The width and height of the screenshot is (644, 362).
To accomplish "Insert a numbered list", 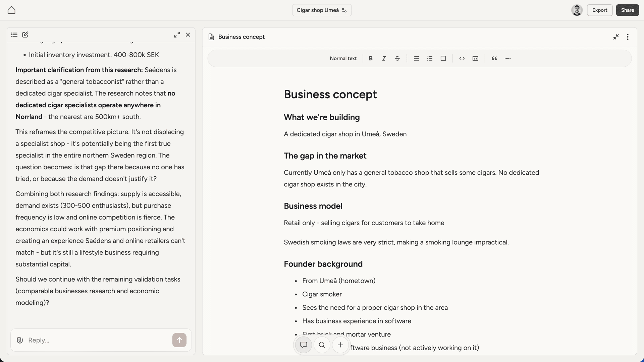I will click(430, 58).
